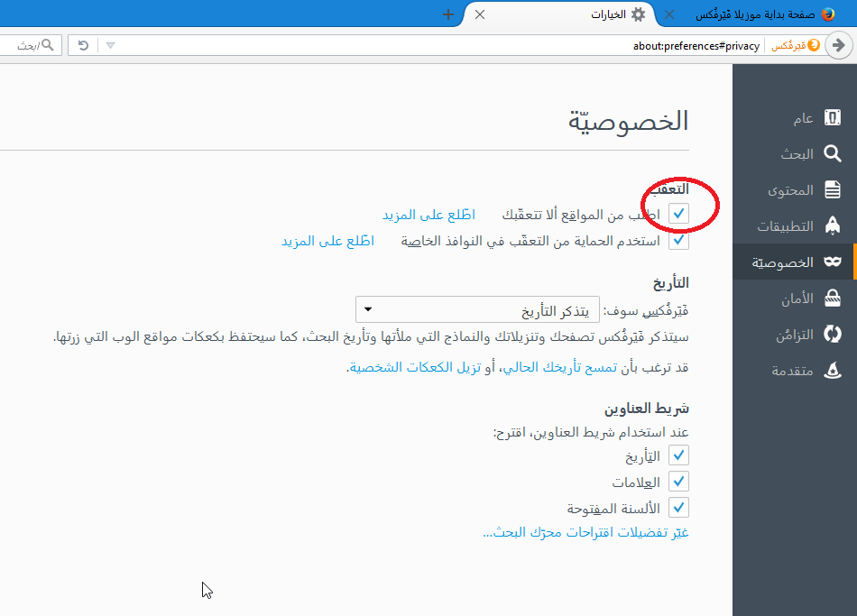The image size is (857, 616).
Task: Toggle the Do Not Track checkbox (ألا تتعقّبك)
Action: tap(678, 214)
